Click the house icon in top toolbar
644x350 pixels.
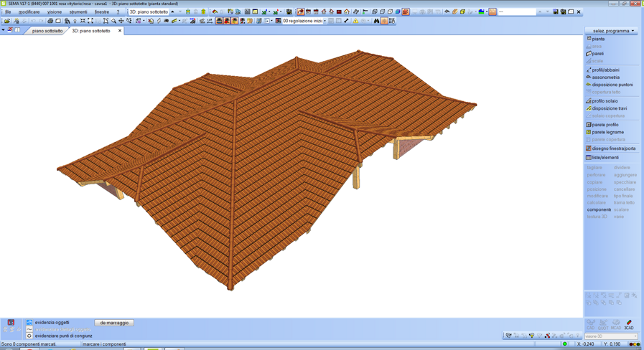tap(347, 12)
